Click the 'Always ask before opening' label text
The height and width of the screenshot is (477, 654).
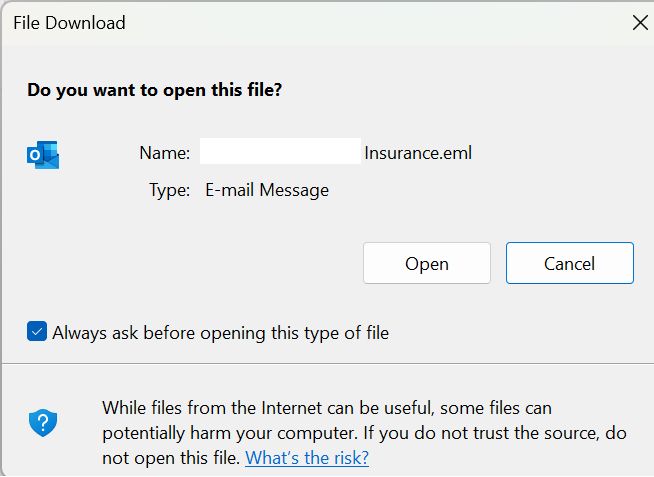pos(221,333)
